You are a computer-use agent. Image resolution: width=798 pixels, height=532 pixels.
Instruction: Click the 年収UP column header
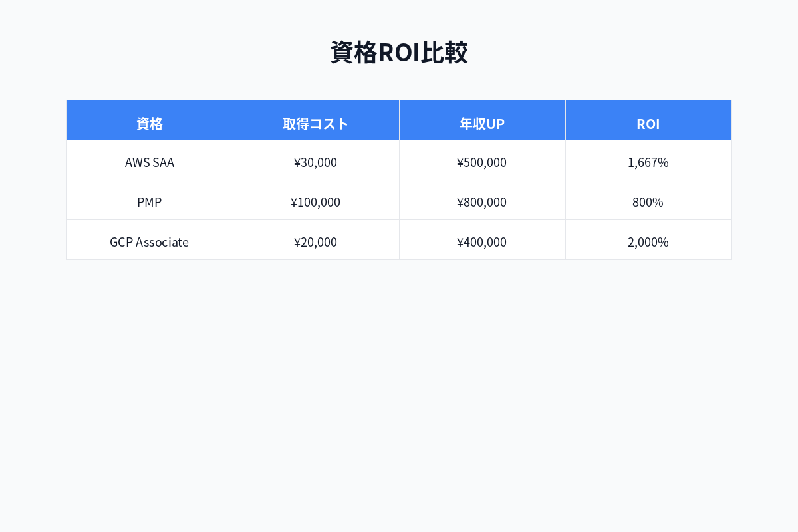(x=482, y=123)
